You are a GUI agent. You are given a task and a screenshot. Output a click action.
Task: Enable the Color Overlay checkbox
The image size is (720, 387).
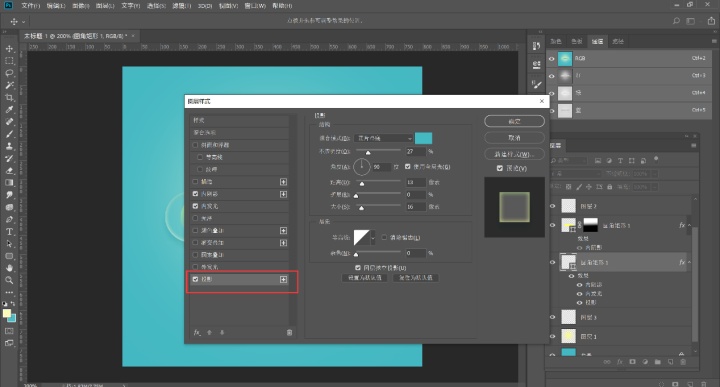[x=195, y=230]
